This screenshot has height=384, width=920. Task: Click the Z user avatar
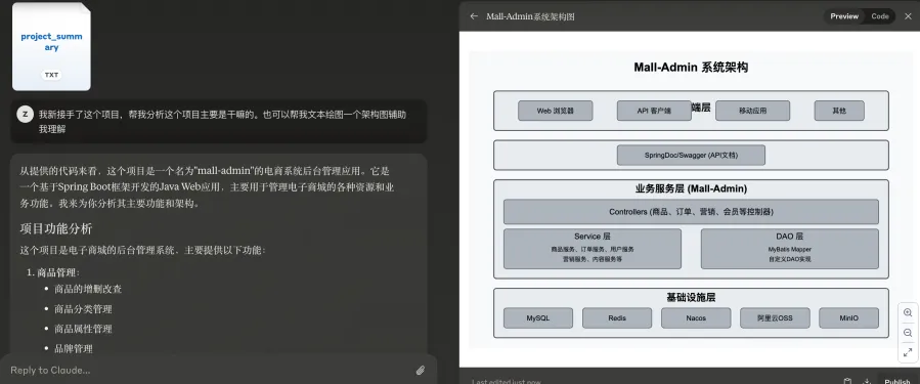[25, 114]
